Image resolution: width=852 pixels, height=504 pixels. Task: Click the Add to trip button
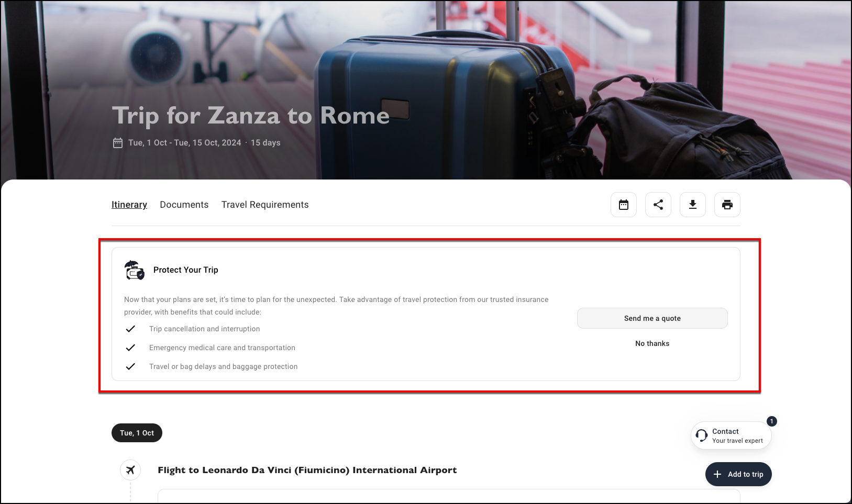[x=738, y=474]
